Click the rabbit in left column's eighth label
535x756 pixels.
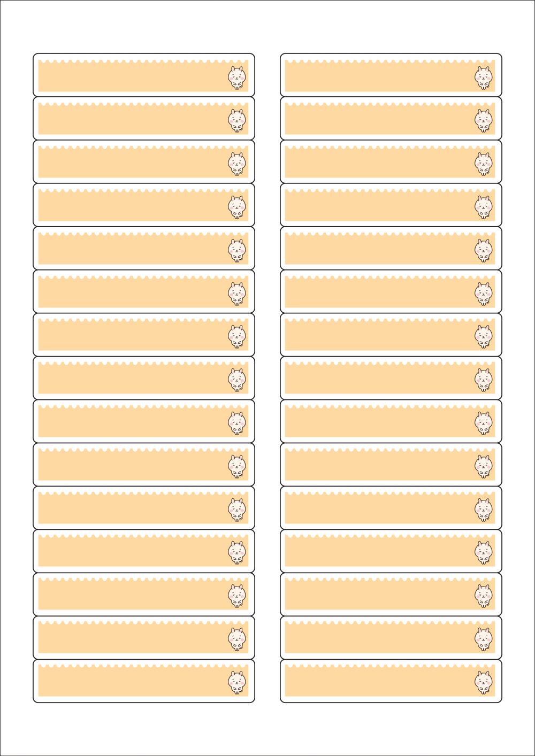click(x=236, y=380)
